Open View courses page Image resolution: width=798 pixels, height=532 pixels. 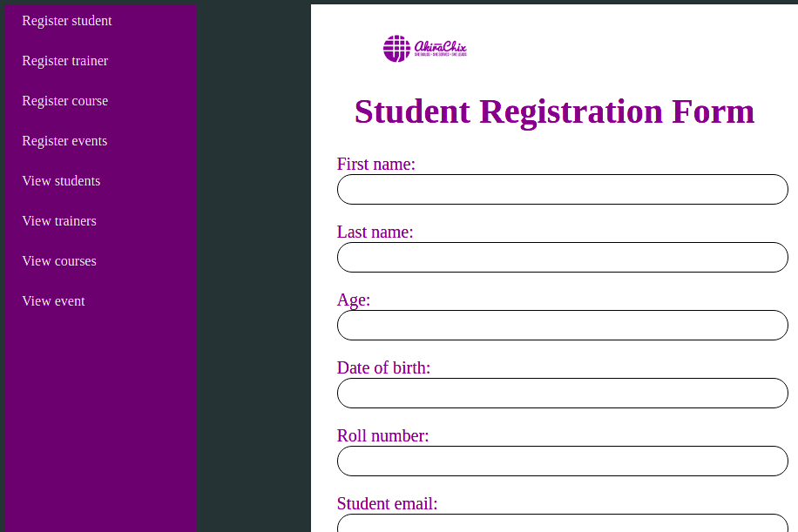[x=59, y=261]
